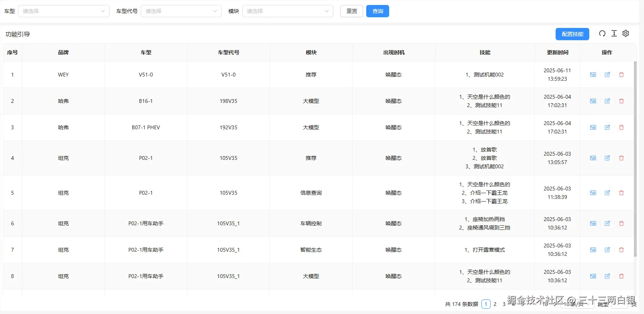Select the 车辆控制 module cell
Viewport: 644px width, 314px height.
click(x=311, y=223)
